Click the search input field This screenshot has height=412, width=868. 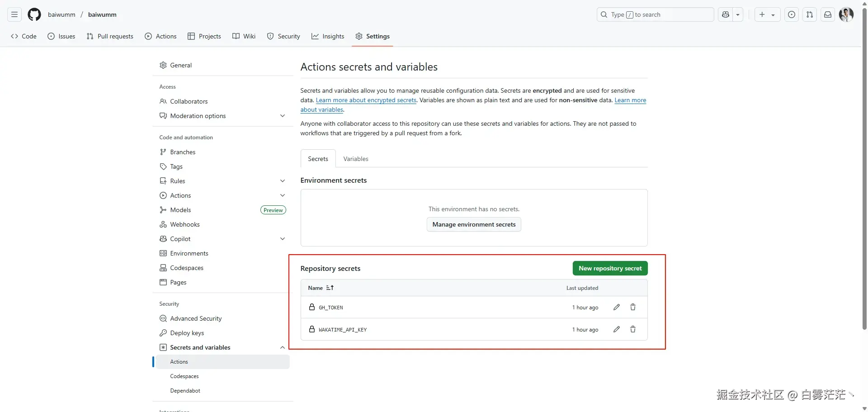click(x=656, y=14)
